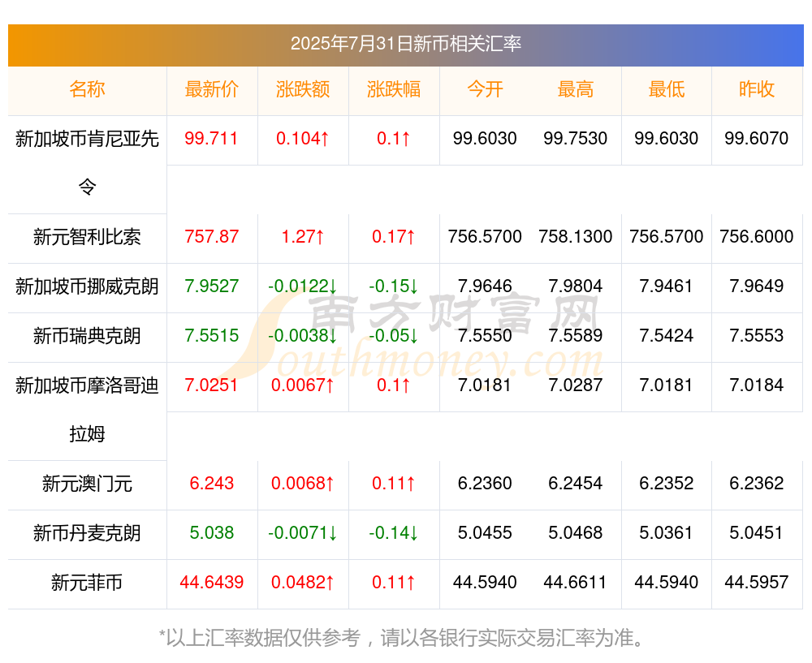The width and height of the screenshot is (812, 663).
Task: Click the 最高 column header
Action: pyautogui.click(x=576, y=89)
